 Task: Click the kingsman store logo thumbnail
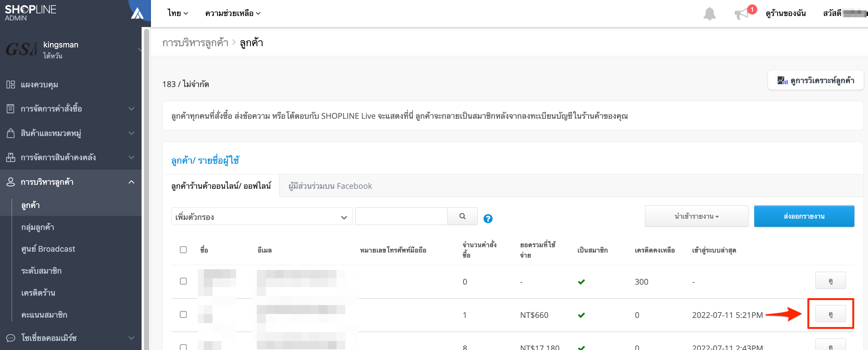pos(21,49)
